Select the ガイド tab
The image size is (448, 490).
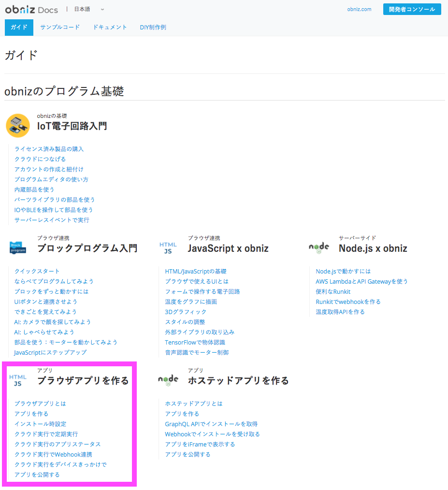tap(19, 27)
